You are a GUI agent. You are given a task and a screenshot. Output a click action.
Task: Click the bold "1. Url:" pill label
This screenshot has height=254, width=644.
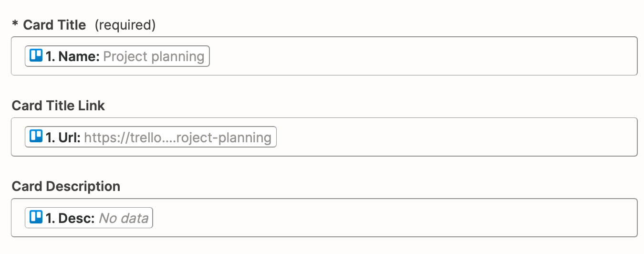[x=63, y=138]
